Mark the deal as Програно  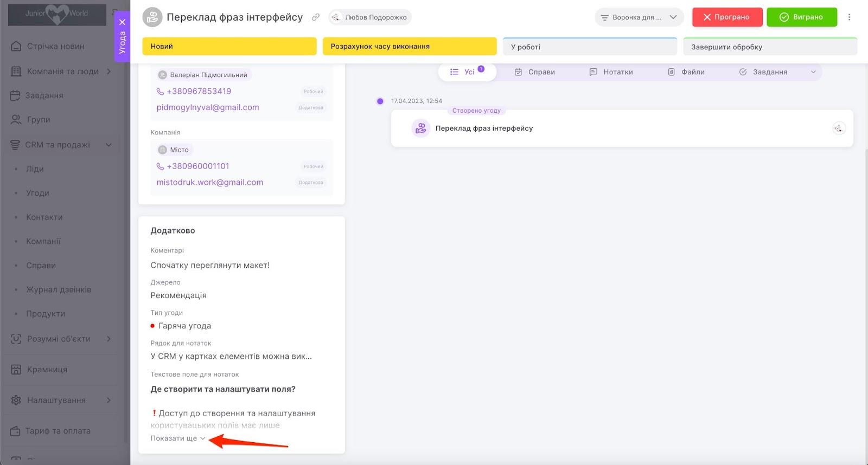[x=727, y=17]
